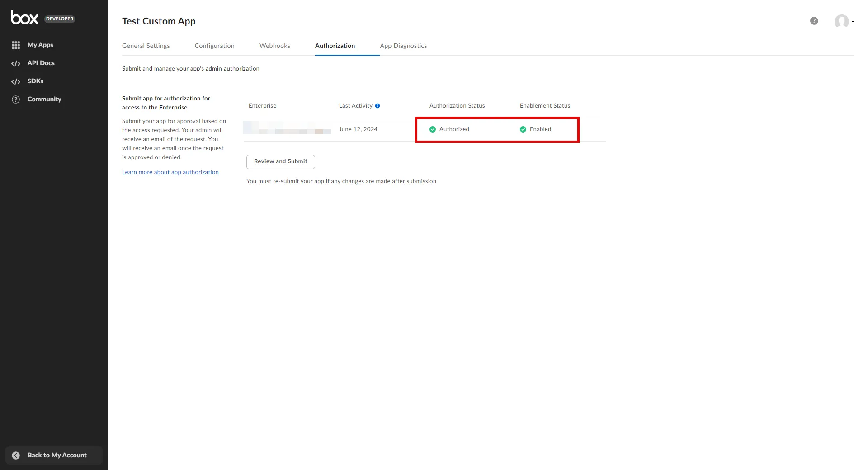The image size is (868, 470).
Task: Click the green Enabled checkmark icon
Action: tap(523, 129)
